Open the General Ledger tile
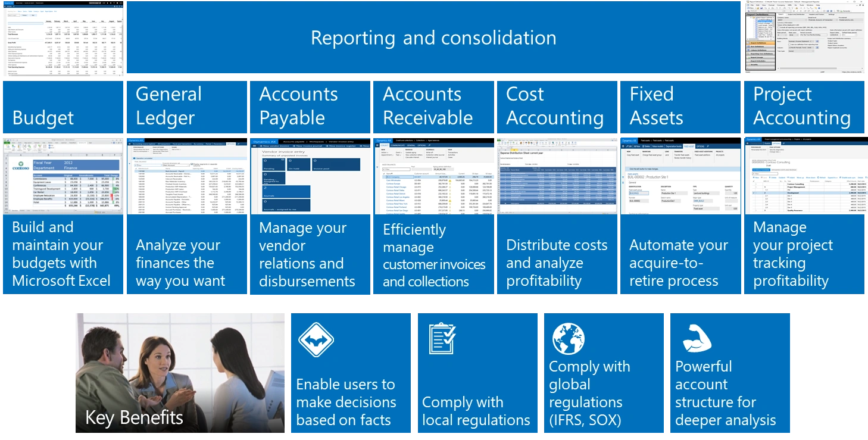Screen dimensions: 868x440 coord(187,108)
